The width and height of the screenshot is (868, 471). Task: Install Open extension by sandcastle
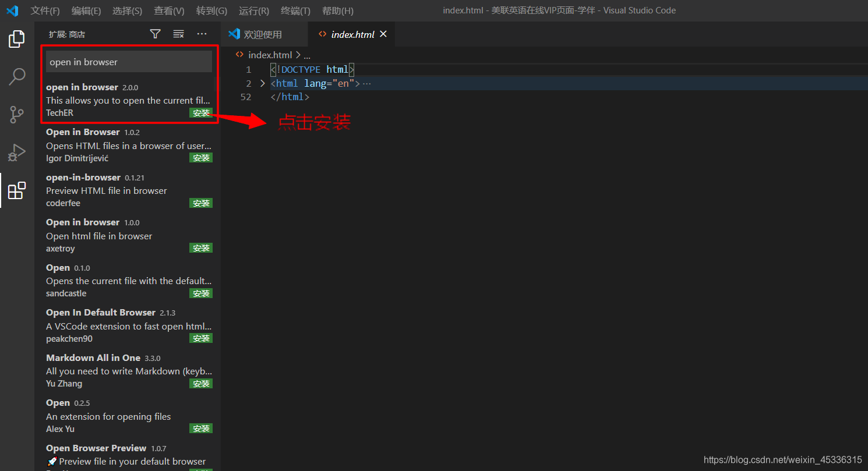(x=201, y=293)
